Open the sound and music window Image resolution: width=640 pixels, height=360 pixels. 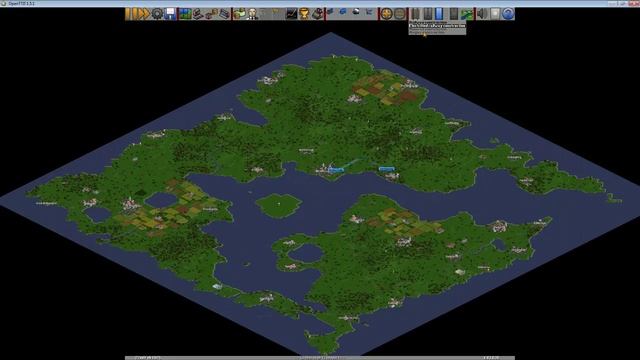[x=482, y=14]
